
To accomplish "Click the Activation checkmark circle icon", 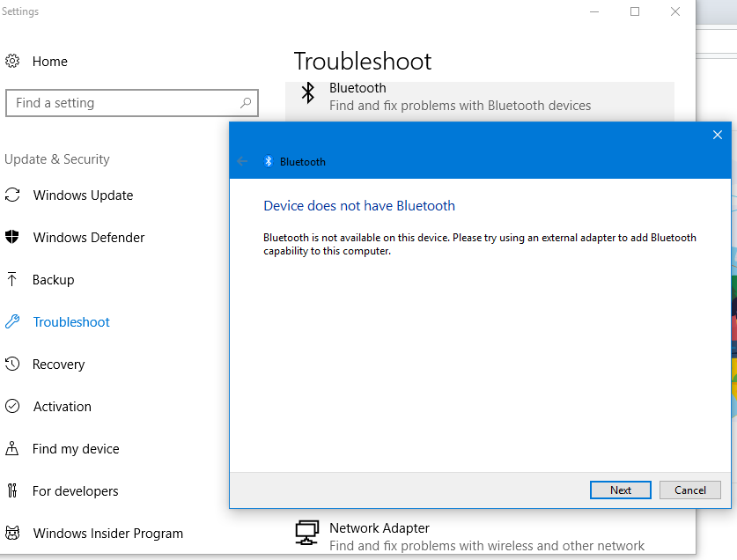I will click(12, 406).
